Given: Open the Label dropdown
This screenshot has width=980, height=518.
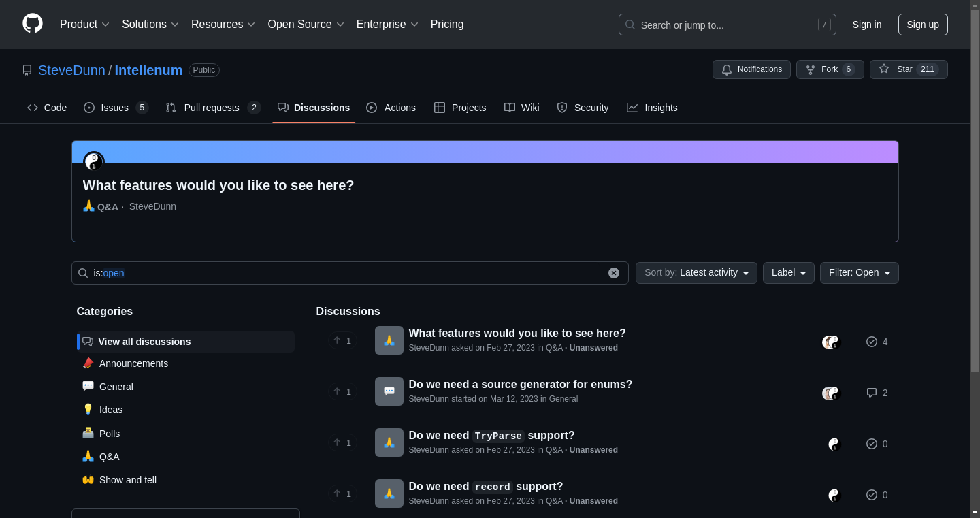Looking at the screenshot, I should pyautogui.click(x=789, y=273).
